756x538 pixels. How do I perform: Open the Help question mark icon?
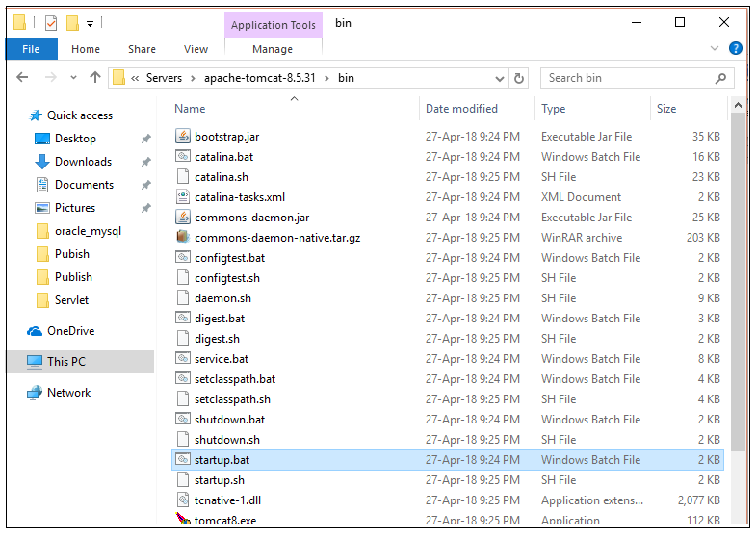(735, 48)
